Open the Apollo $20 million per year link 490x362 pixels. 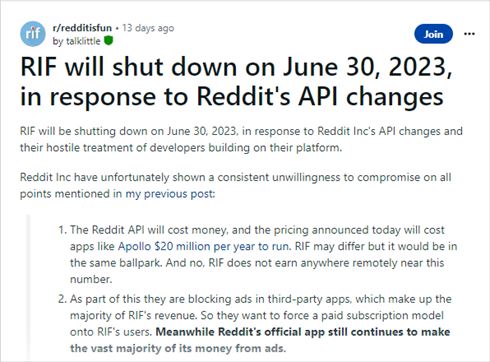[204, 246]
